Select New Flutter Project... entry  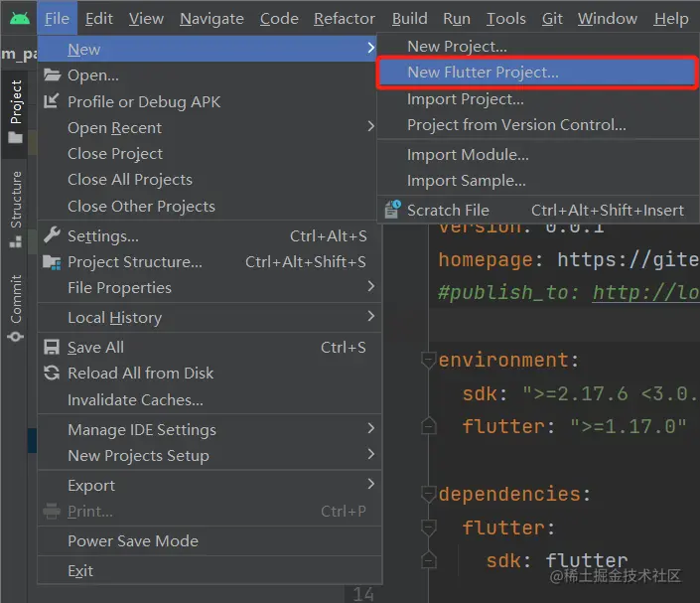click(x=537, y=72)
